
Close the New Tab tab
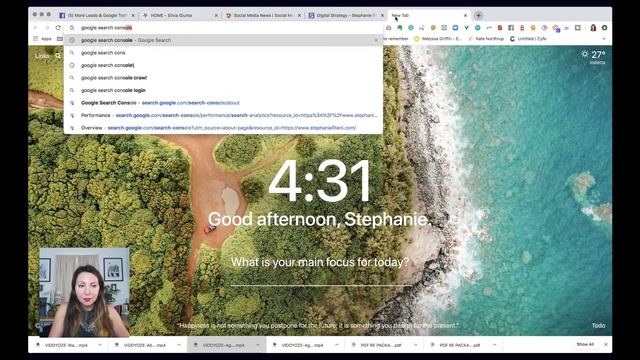tap(465, 16)
